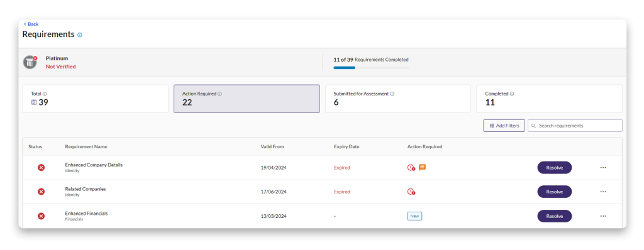644x250 pixels.
Task: Open info icon next to Action Required card label
Action: [x=219, y=94]
